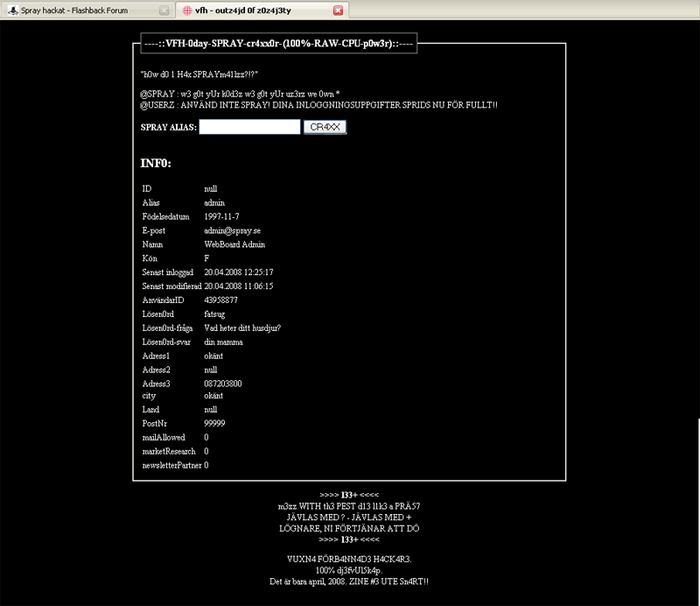
Task: Click the Flashback Forum tab favicon
Action: click(x=10, y=9)
